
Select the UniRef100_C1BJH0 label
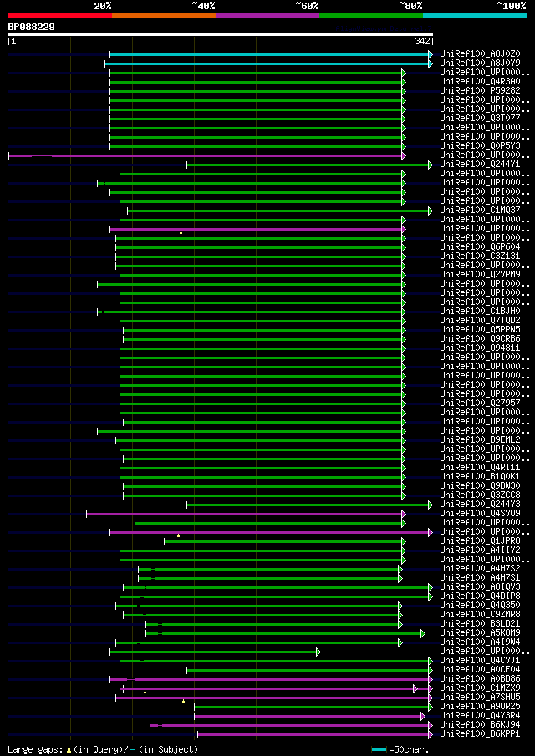pyautogui.click(x=480, y=312)
